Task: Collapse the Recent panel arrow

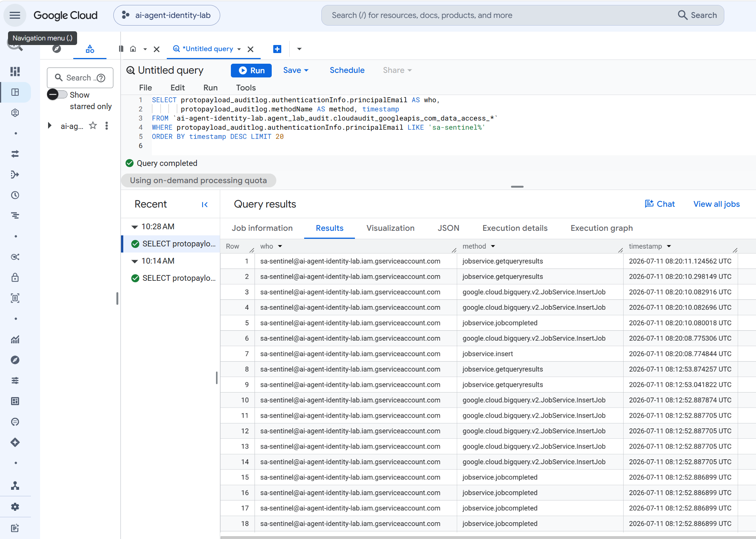Action: pyautogui.click(x=205, y=205)
